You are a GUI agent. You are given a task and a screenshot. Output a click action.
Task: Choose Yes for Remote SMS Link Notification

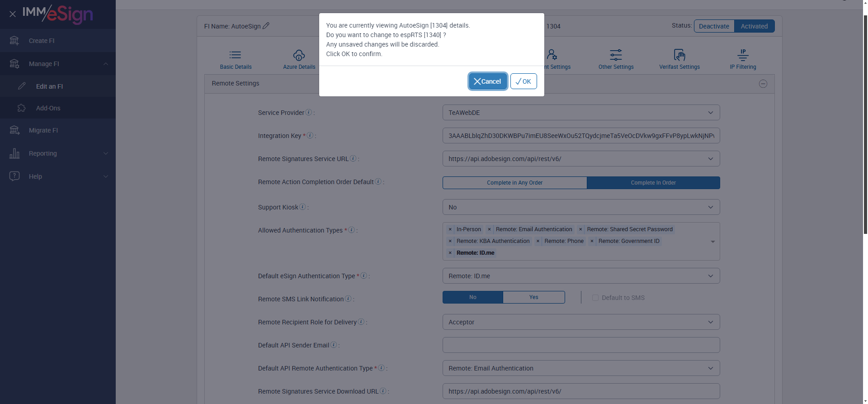[533, 297]
